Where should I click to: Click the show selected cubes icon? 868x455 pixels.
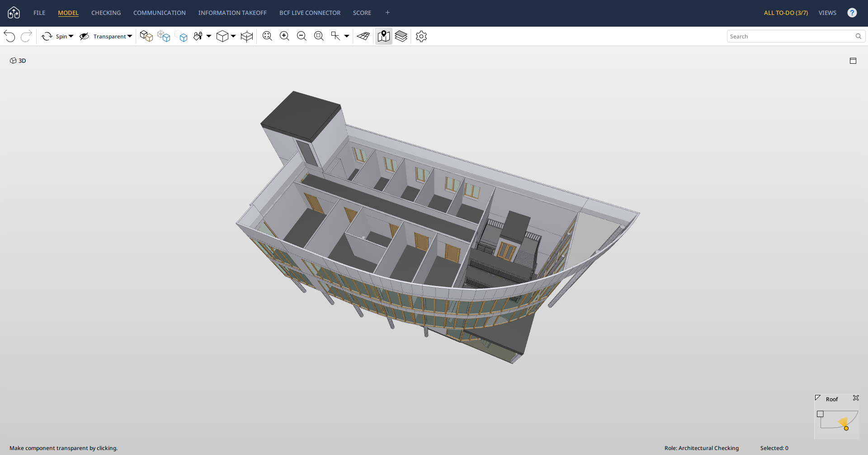(x=164, y=36)
